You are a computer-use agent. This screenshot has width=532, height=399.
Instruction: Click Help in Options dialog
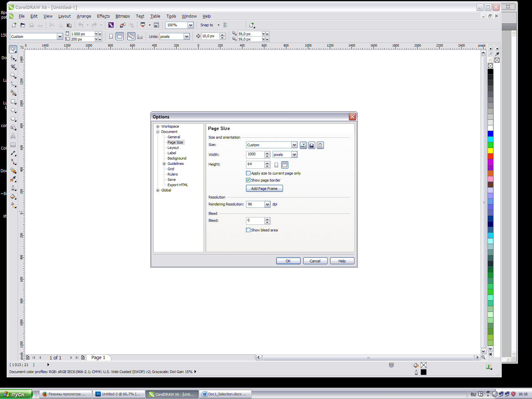tap(342, 261)
